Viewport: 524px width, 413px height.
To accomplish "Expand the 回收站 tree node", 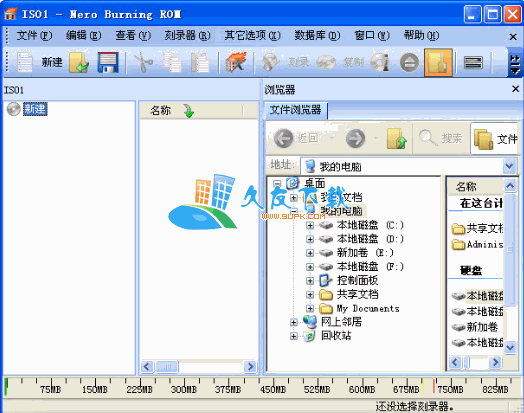I will point(294,336).
